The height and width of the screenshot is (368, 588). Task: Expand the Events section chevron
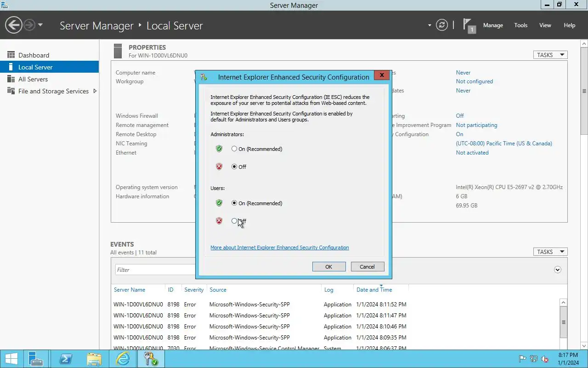(558, 270)
